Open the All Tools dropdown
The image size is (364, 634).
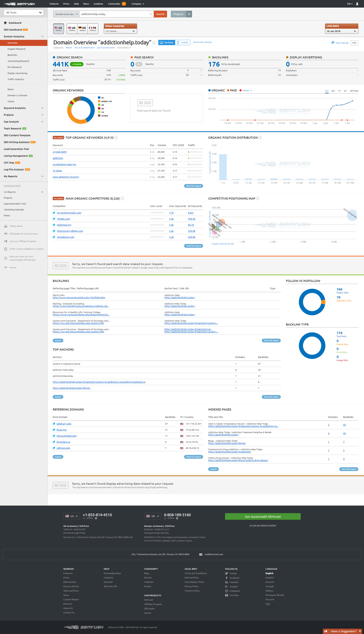(24, 13)
